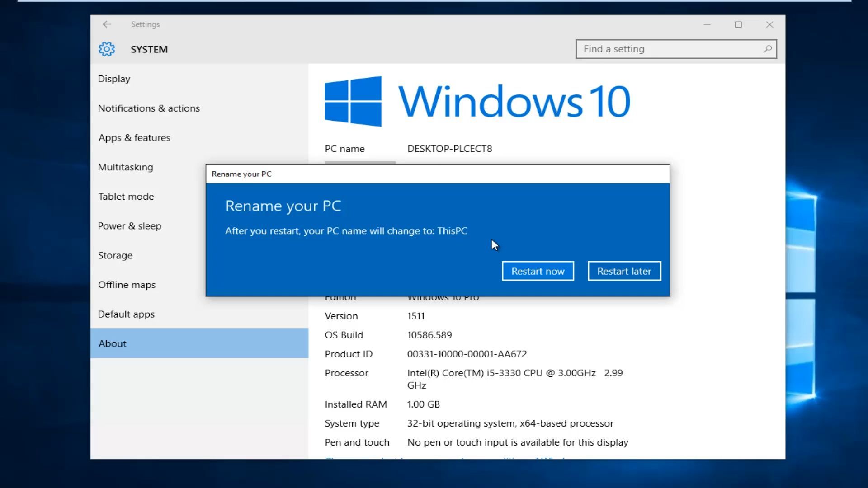868x488 pixels.
Task: Maximize the Settings window
Action: pos(738,24)
